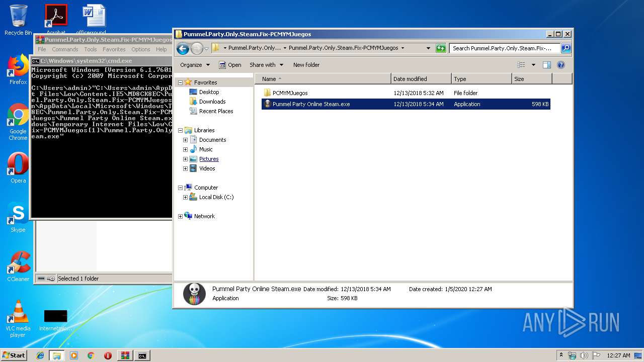Open the Favorites menu in WinRAR

(x=114, y=49)
